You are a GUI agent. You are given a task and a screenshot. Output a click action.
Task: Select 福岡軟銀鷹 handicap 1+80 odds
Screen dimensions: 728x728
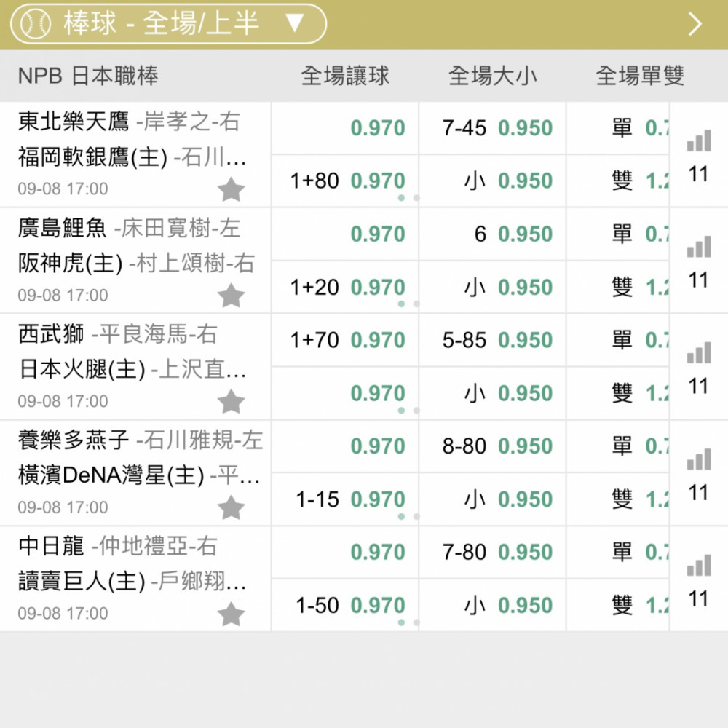[x=345, y=181]
